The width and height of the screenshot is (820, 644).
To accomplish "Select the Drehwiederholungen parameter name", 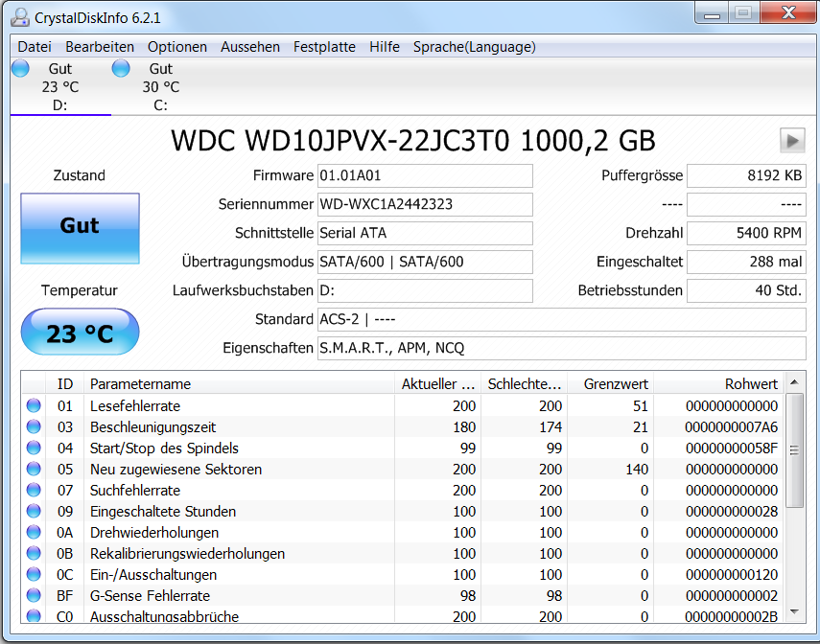I will pos(154,533).
